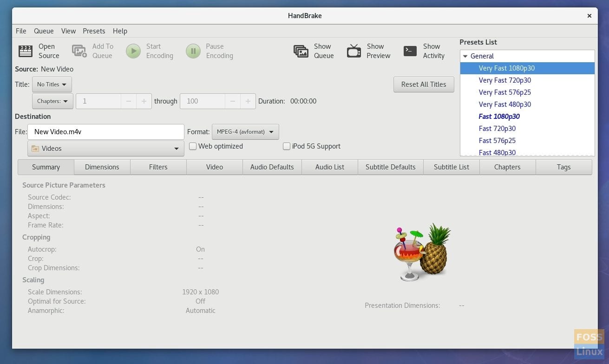The height and width of the screenshot is (364, 609).
Task: Switch to the Audio List tab
Action: 330,167
